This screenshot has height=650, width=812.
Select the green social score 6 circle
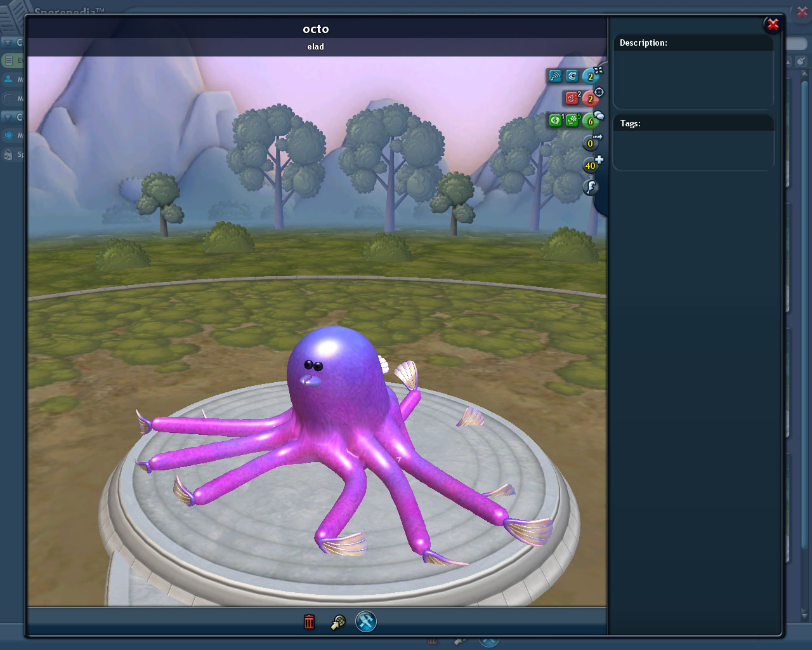click(590, 121)
